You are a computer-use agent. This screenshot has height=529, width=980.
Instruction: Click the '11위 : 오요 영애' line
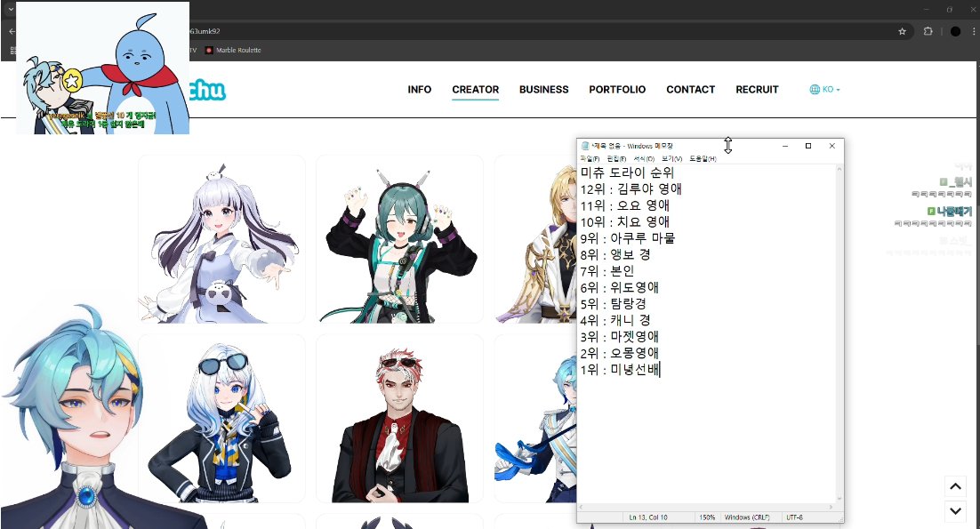click(624, 204)
